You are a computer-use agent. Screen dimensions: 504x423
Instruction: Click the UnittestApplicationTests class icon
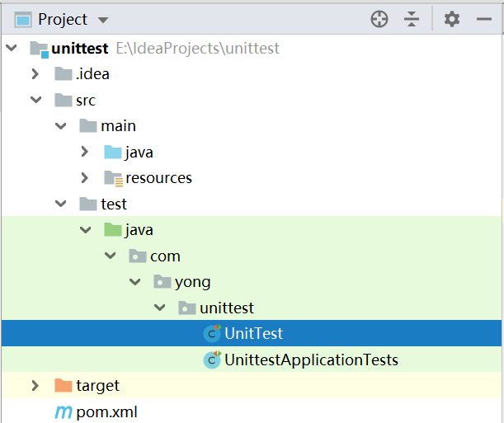click(x=212, y=360)
